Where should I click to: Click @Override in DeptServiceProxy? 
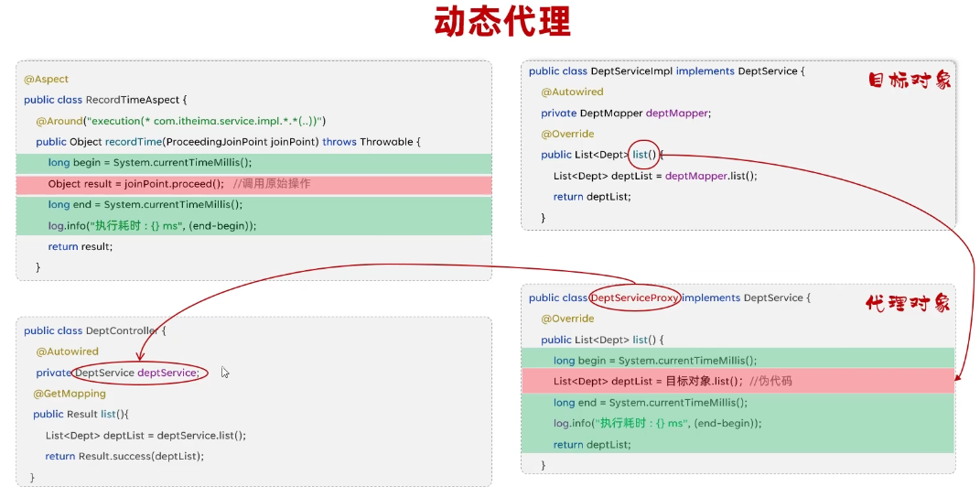567,319
